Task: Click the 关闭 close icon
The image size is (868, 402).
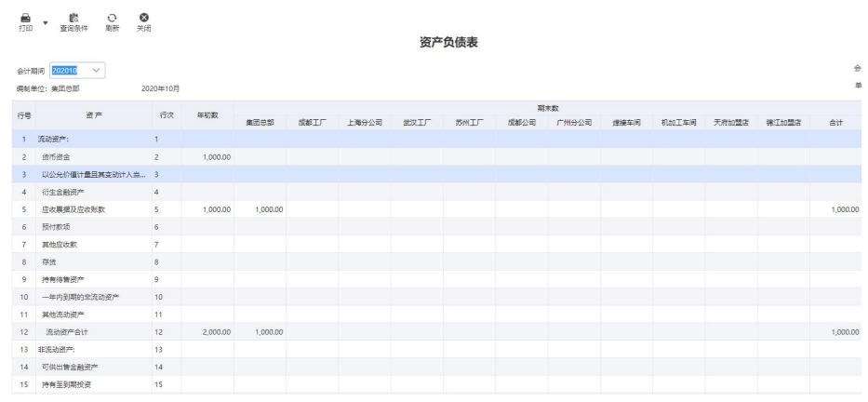Action: tap(143, 20)
